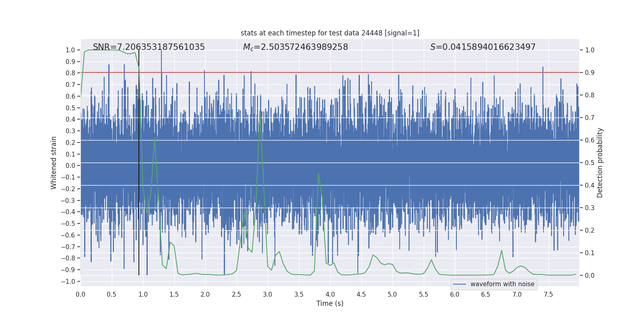Select the 0.5 tick on the Time axis
The width and height of the screenshot is (644, 322).
111,294
